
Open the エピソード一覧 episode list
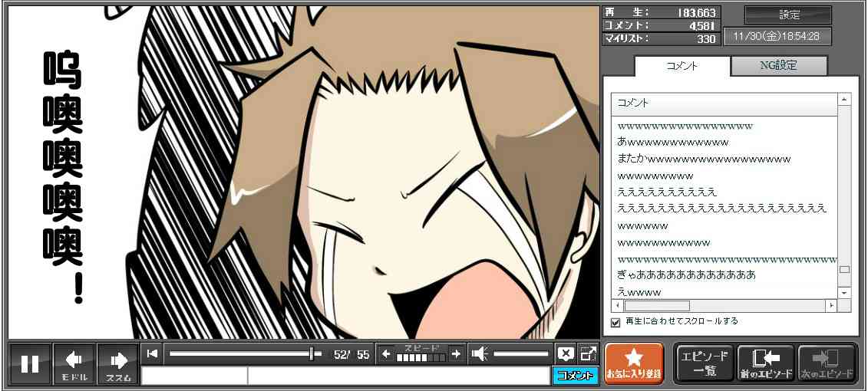click(704, 363)
